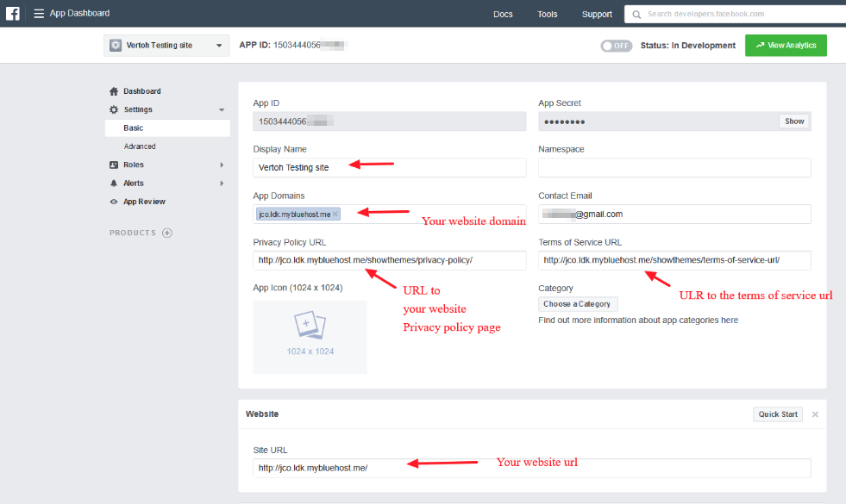Expand the Alerts submenu arrow
The image size is (846, 504).
[222, 184]
